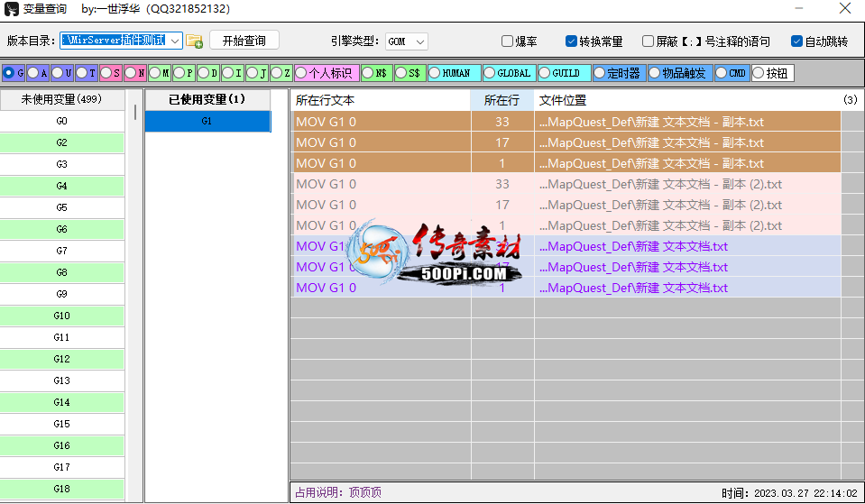This screenshot has height=504, width=865.
Task: Select unused variable G2
Action: click(x=61, y=142)
